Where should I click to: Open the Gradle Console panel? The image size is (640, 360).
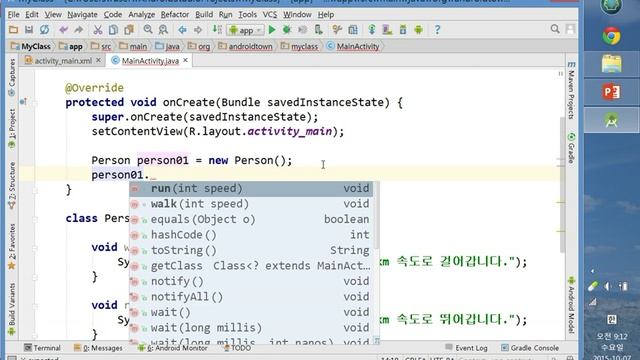(530, 348)
